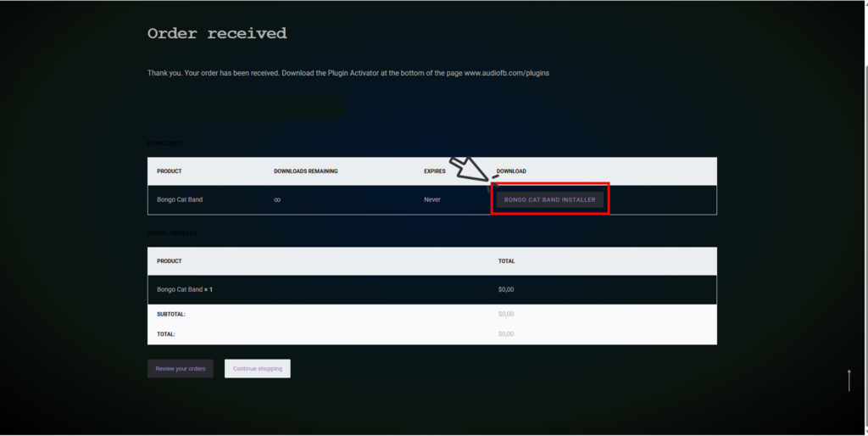The height and width of the screenshot is (436, 868).
Task: Click the infinity symbol under Downloads Remaining
Action: tap(277, 200)
